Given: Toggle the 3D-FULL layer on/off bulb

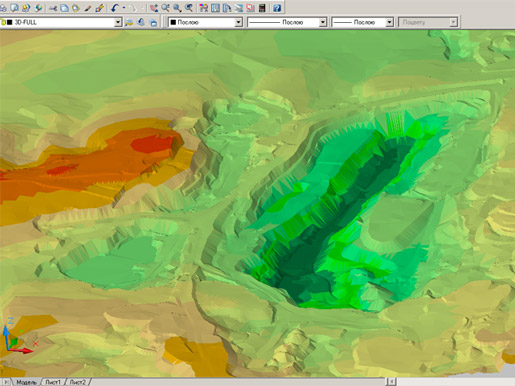Looking at the screenshot, I should [3, 23].
